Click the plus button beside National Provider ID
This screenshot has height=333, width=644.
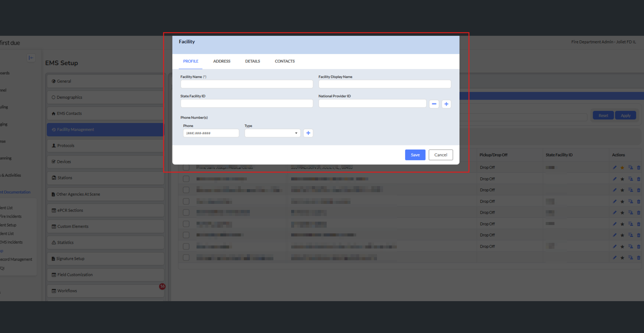pyautogui.click(x=446, y=104)
